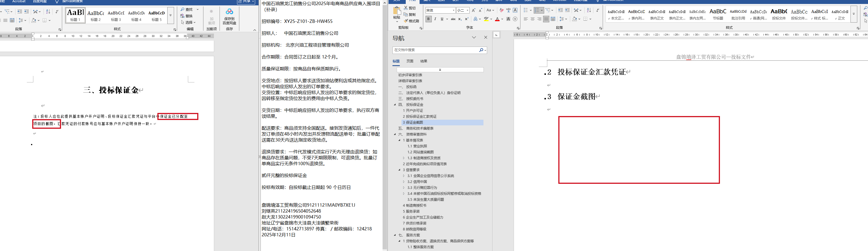Click the Paste (粘贴) clipboard icon

click(397, 11)
